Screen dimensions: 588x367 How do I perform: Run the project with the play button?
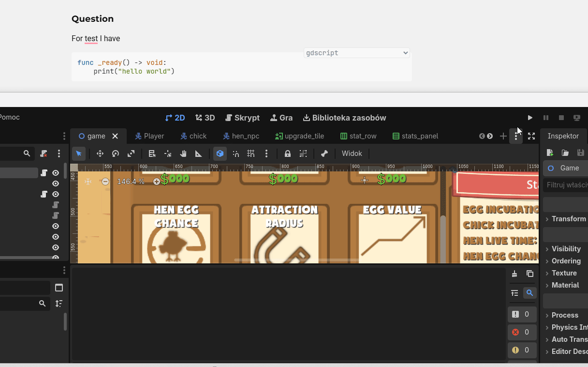[530, 118]
